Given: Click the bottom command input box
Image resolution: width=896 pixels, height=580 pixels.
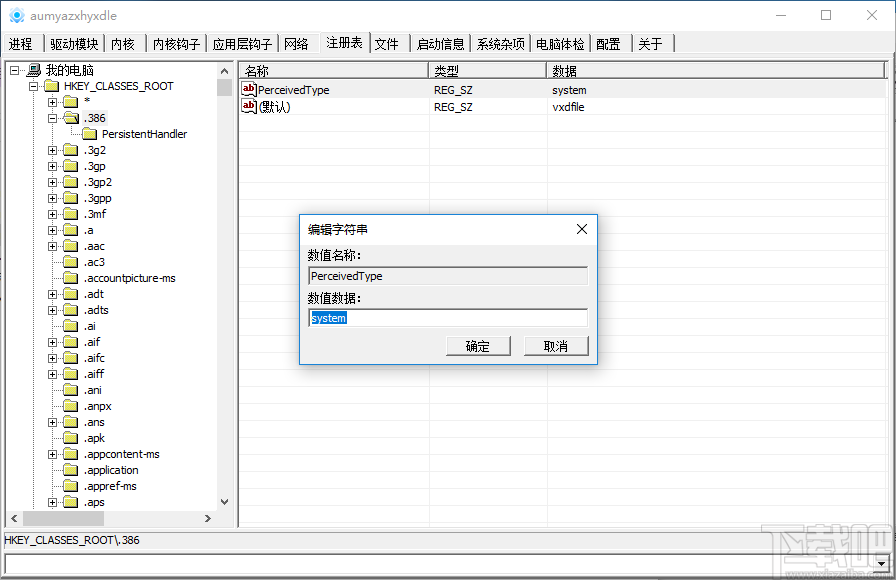Looking at the screenshot, I should (439, 563).
